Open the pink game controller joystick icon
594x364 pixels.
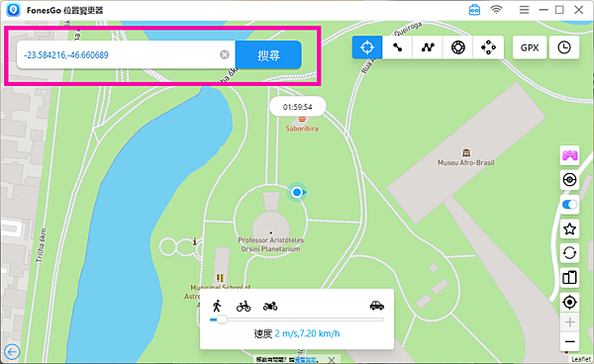point(570,155)
